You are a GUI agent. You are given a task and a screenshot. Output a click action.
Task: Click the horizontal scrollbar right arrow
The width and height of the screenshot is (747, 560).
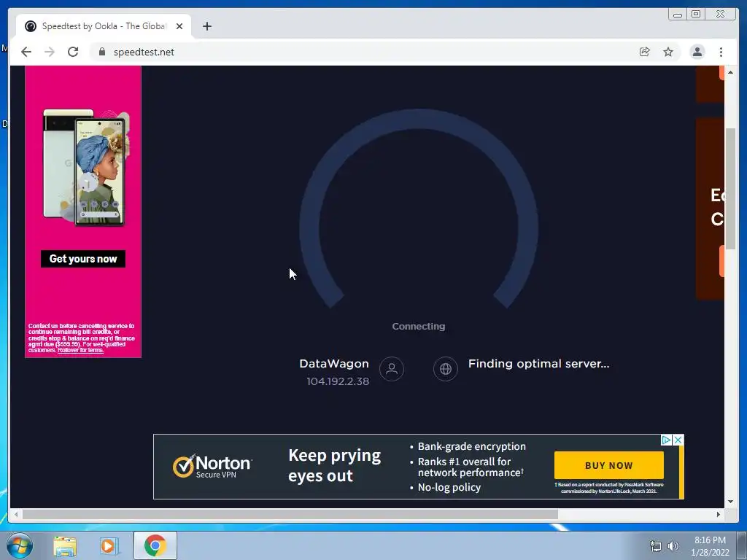[719, 514]
